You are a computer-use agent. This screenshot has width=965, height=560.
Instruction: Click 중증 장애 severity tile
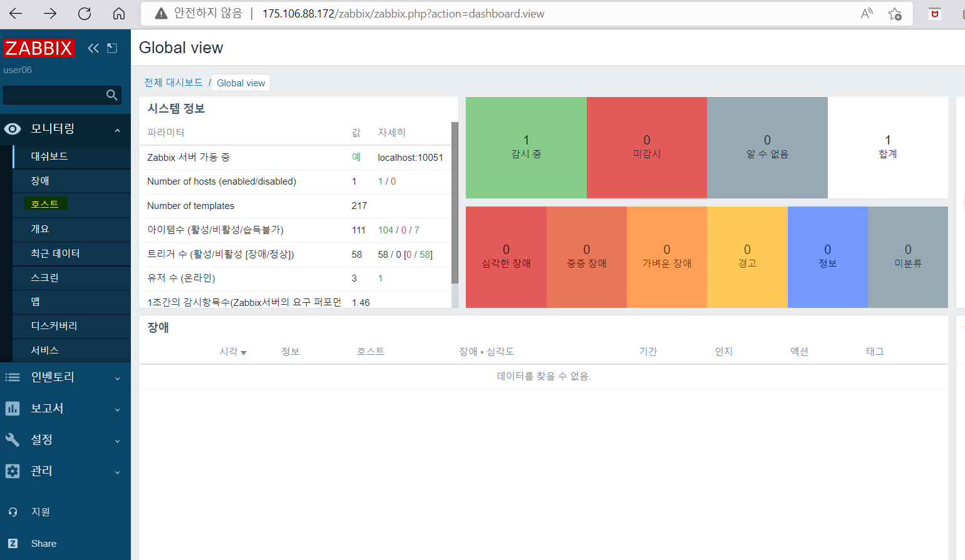point(587,257)
